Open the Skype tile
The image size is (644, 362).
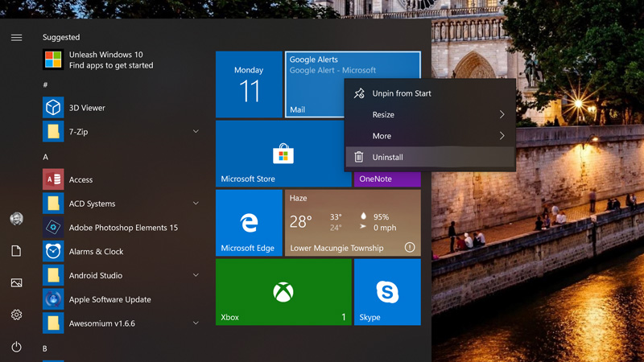(x=387, y=292)
